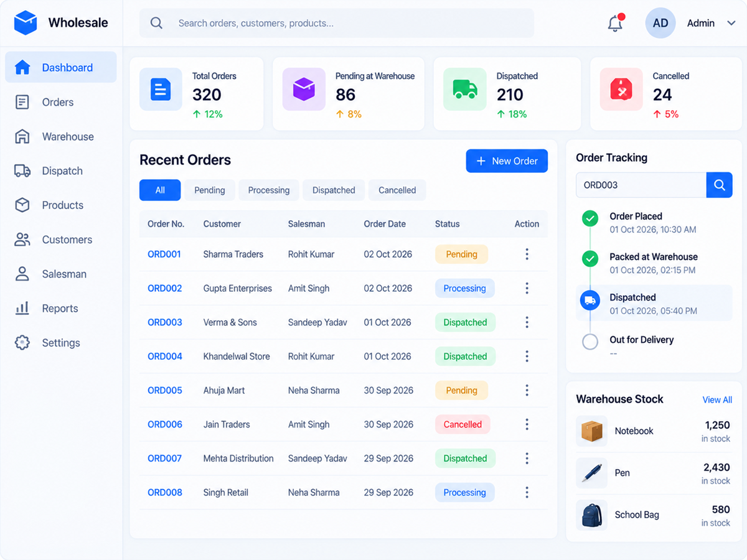The image size is (747, 560).
Task: Filter recent orders by Pending tab
Action: pos(210,190)
